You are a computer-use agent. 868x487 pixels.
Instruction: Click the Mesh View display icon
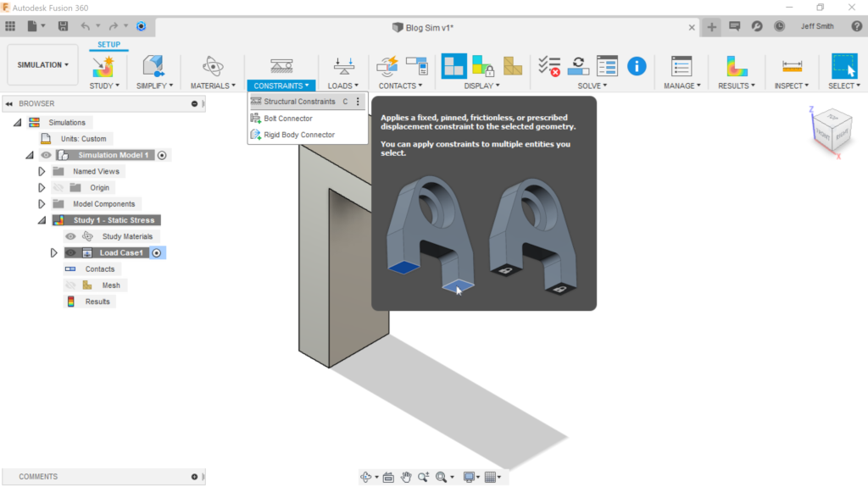tap(513, 66)
